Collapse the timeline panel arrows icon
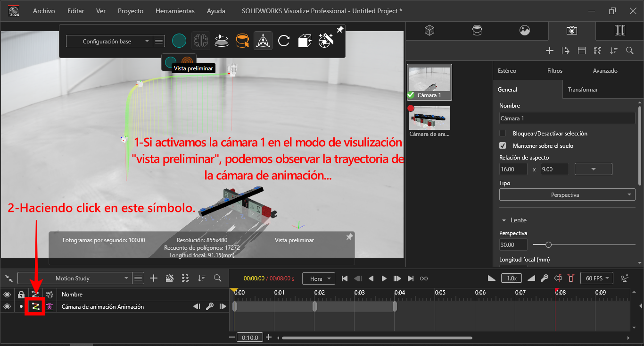The height and width of the screenshot is (346, 644). coord(8,278)
